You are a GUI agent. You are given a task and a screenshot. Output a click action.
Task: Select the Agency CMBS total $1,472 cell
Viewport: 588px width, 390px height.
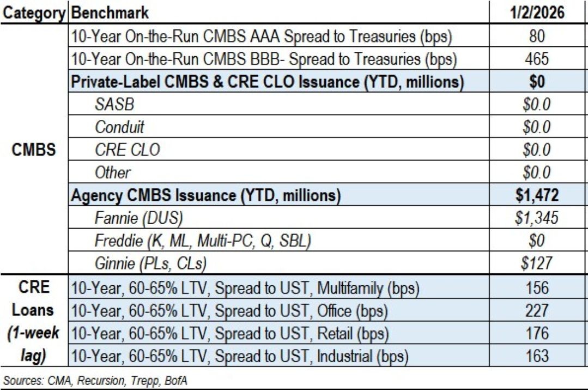click(537, 195)
